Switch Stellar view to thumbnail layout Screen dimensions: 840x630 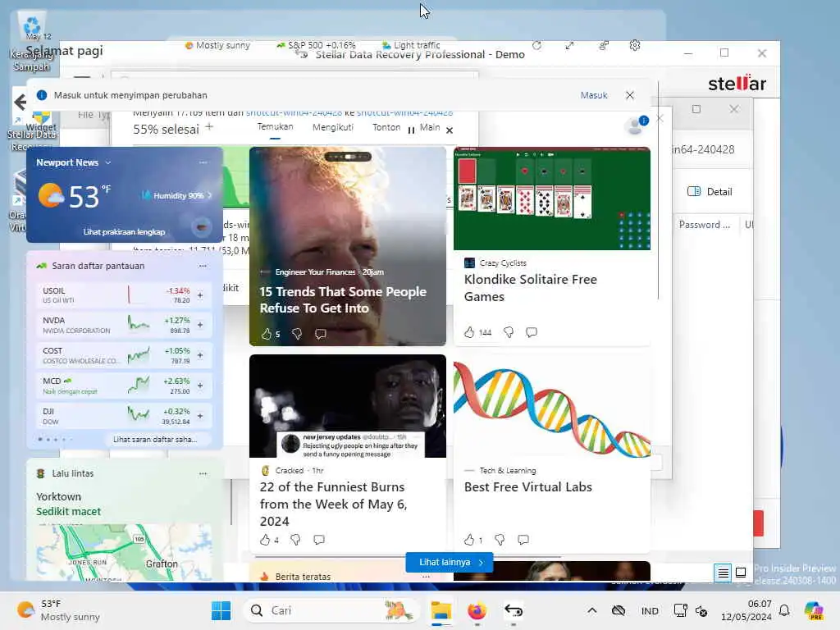pos(741,573)
